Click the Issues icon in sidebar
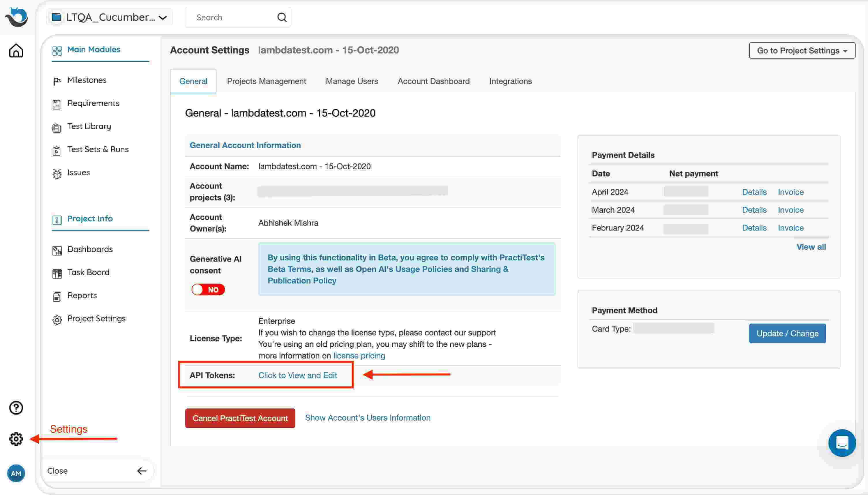Screen dimensions: 868x495 click(57, 173)
